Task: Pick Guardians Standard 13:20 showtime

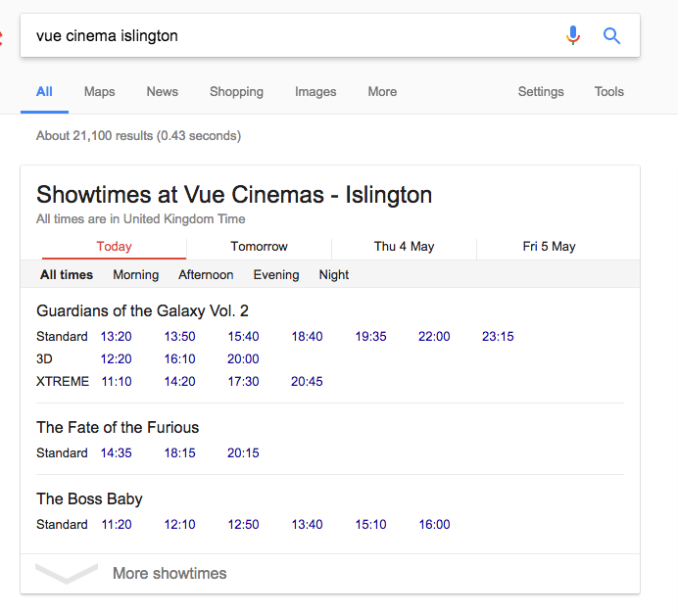Action: (117, 336)
